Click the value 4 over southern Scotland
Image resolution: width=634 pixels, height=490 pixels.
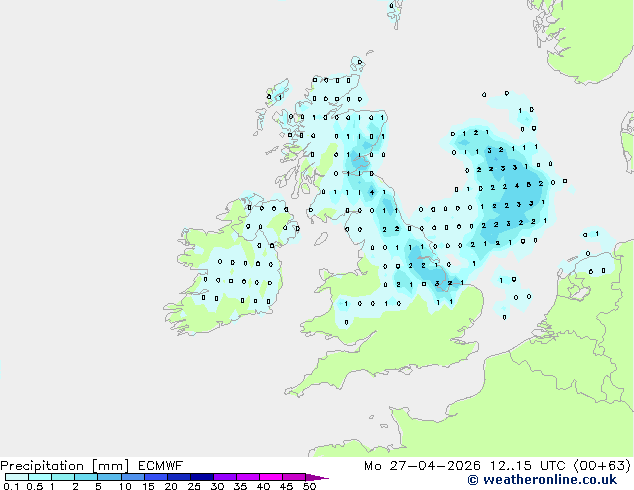coord(372,192)
